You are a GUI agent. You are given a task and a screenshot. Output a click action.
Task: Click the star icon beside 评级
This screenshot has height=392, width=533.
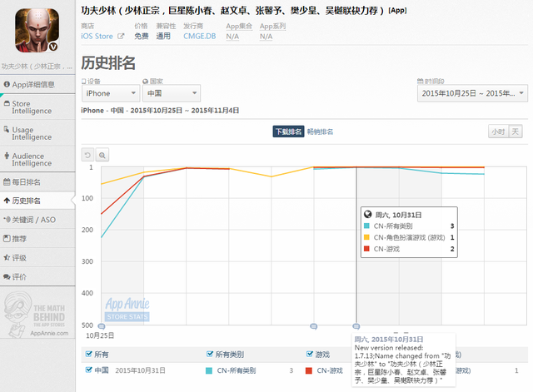pyautogui.click(x=7, y=257)
